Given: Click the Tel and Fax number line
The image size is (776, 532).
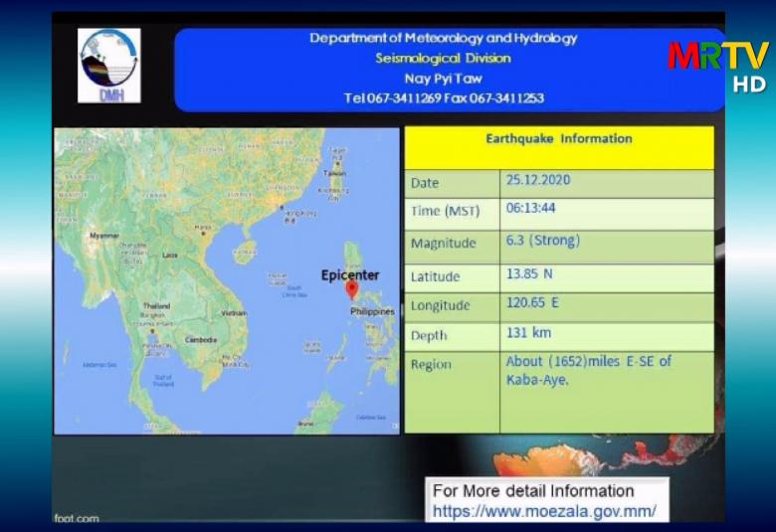Looking at the screenshot, I should coord(444,97).
